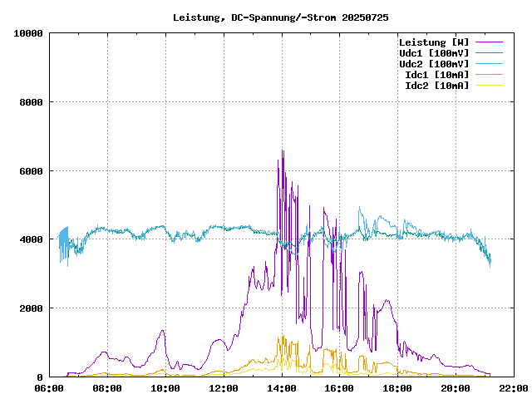Image resolution: width=532 pixels, height=399 pixels.
Task: Pick the Idc1 [10mA] legend label
Action: click(436, 75)
